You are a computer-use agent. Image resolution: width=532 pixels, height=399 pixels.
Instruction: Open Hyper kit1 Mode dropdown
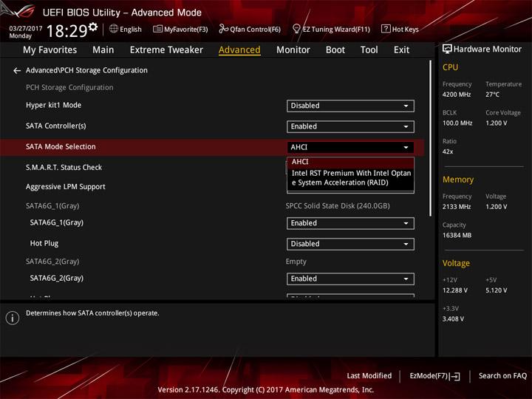pyautogui.click(x=350, y=106)
